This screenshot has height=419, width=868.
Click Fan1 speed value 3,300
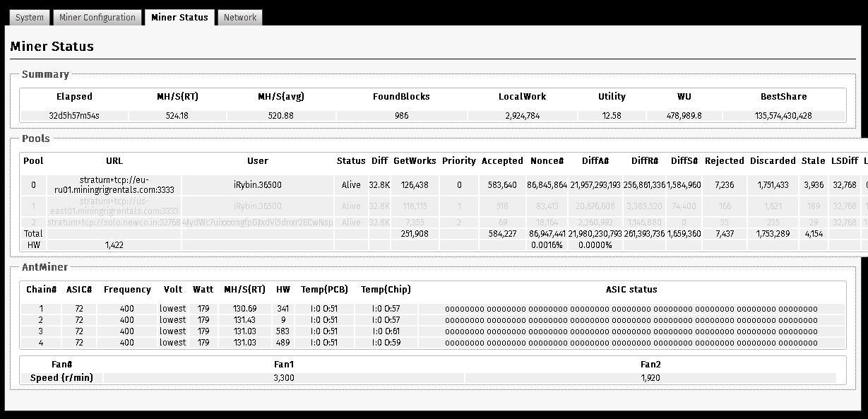[284, 378]
